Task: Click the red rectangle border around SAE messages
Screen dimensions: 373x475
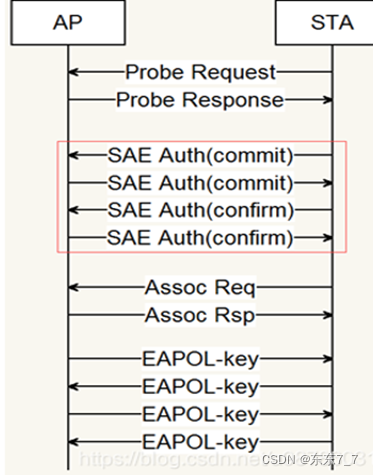Action: click(202, 142)
